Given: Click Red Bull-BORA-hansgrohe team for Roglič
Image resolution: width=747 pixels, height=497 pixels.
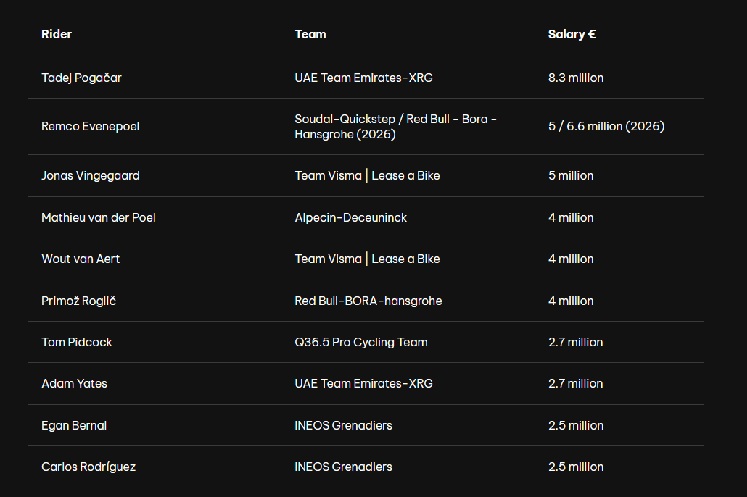Looking at the screenshot, I should 368,300.
